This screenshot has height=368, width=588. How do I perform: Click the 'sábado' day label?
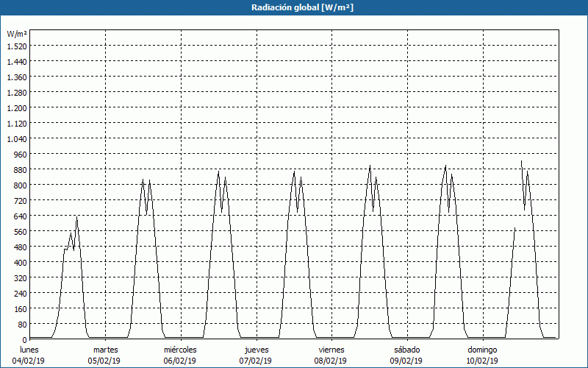(407, 350)
